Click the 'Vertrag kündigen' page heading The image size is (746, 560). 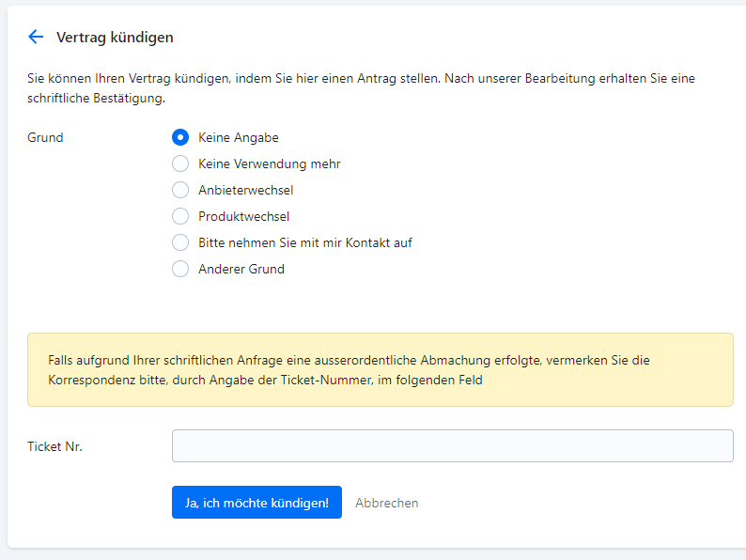click(115, 38)
